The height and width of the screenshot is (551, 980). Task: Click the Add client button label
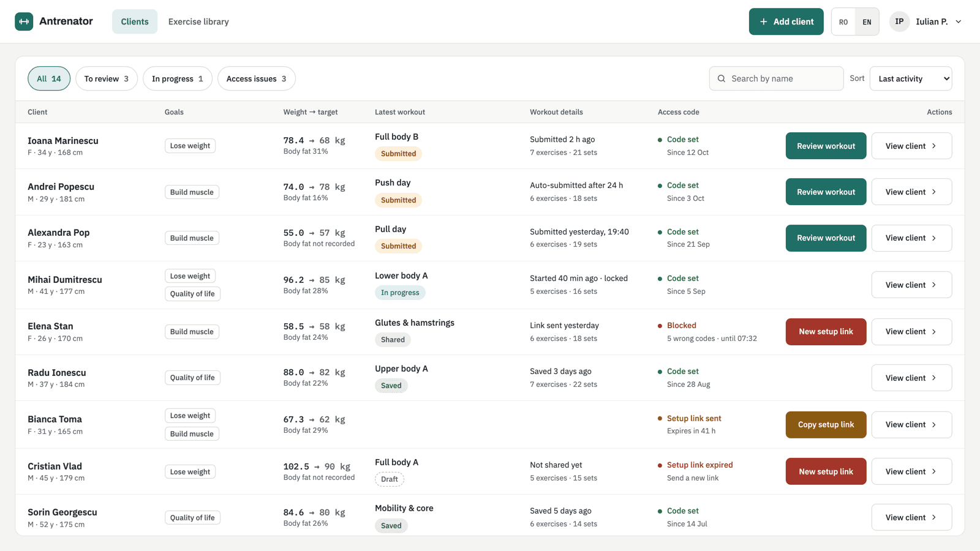tap(793, 21)
